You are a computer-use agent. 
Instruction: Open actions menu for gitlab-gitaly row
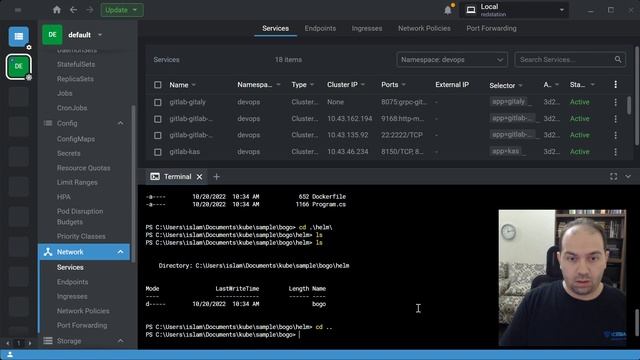tap(616, 102)
